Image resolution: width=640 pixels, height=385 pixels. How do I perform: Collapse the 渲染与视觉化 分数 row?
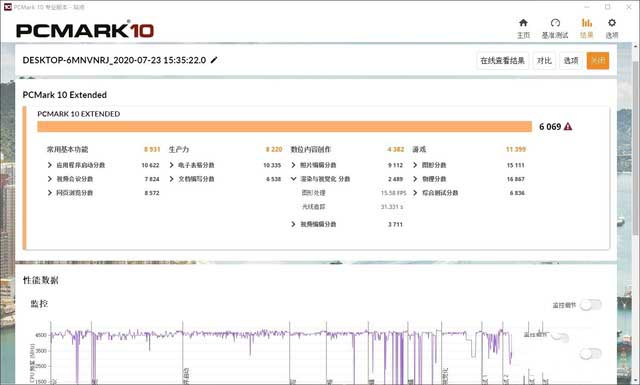293,179
